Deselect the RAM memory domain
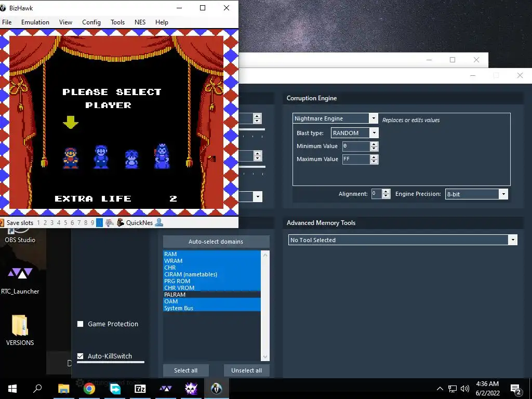Viewport: 532px width, 399px height. point(212,254)
